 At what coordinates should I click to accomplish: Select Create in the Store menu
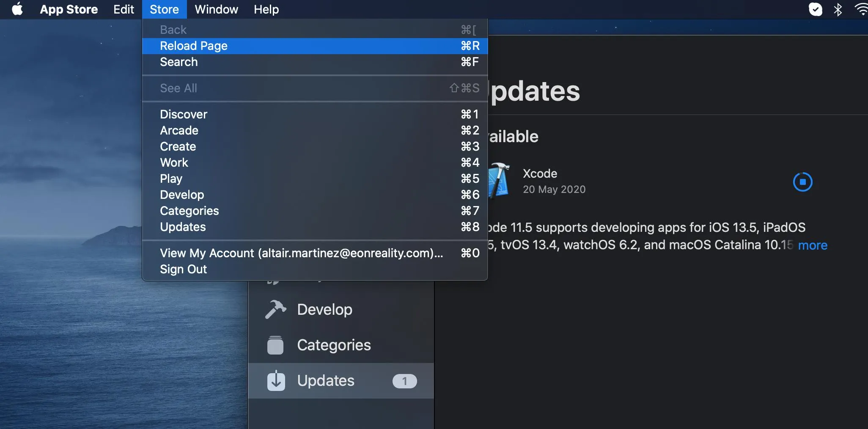click(x=315, y=146)
